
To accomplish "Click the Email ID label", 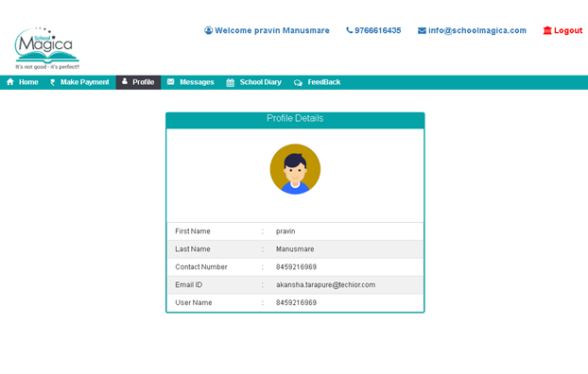I will coord(189,285).
